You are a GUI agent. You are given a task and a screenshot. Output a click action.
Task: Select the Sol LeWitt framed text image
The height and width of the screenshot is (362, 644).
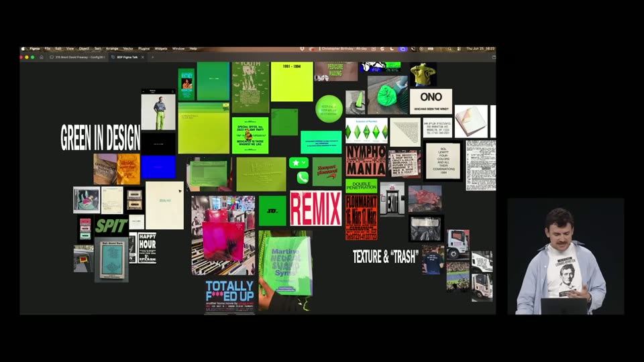[x=443, y=161]
